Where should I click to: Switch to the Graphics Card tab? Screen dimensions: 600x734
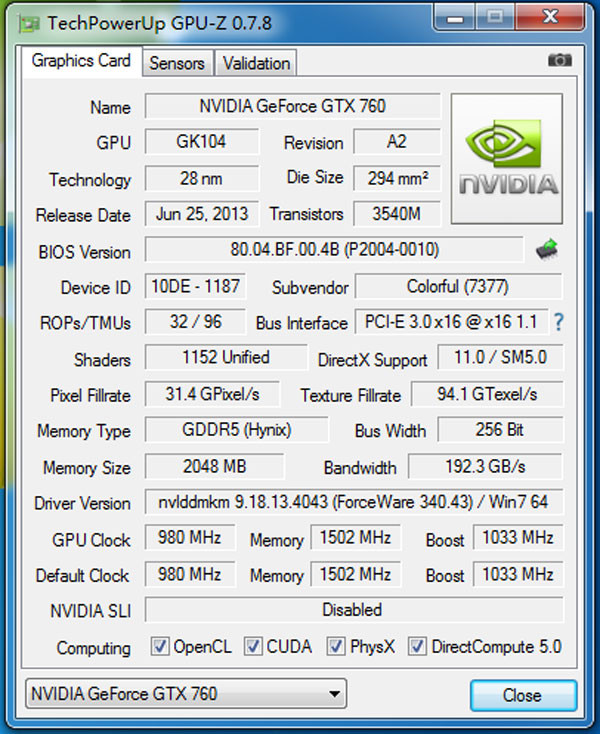tap(81, 61)
